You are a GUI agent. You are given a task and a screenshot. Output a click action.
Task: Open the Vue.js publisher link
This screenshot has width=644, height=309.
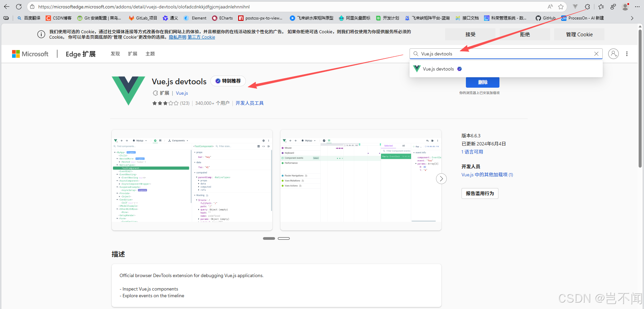(x=182, y=93)
